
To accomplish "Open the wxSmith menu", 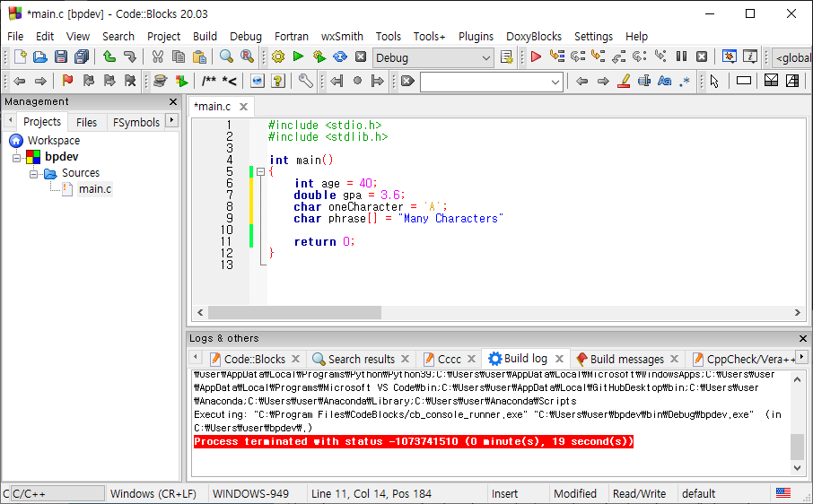I will coord(342,36).
